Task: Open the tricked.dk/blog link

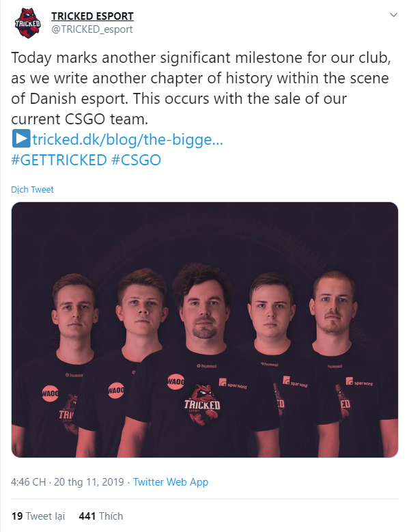Action: 128,139
